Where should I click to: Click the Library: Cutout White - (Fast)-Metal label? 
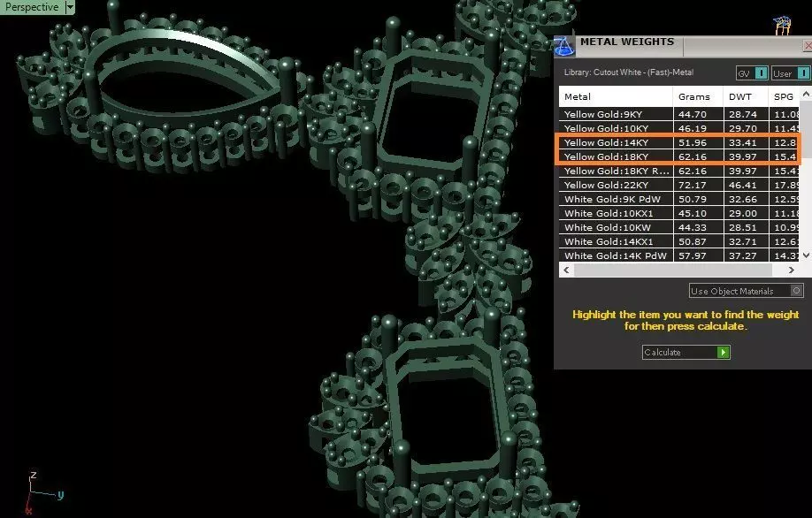tap(629, 72)
